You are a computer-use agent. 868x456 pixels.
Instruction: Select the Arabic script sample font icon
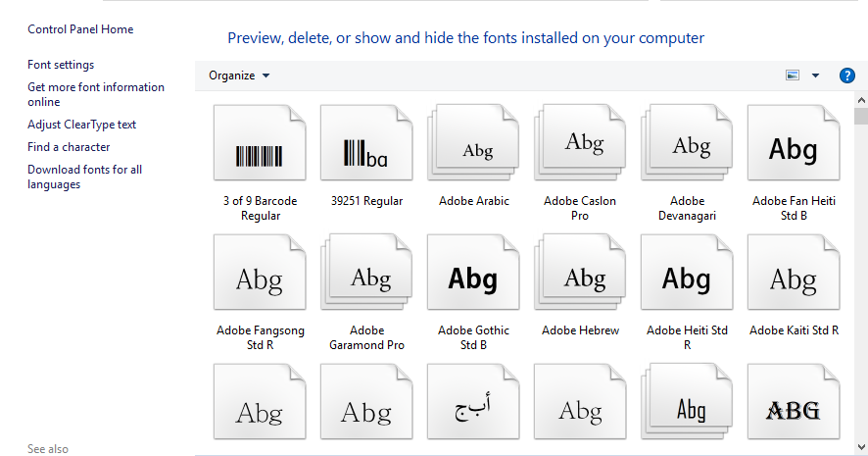(473, 401)
